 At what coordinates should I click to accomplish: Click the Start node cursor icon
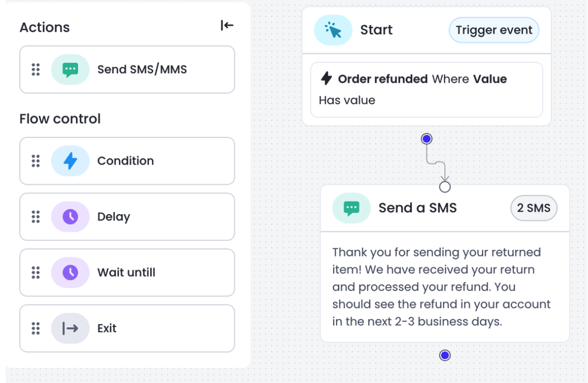click(x=333, y=30)
